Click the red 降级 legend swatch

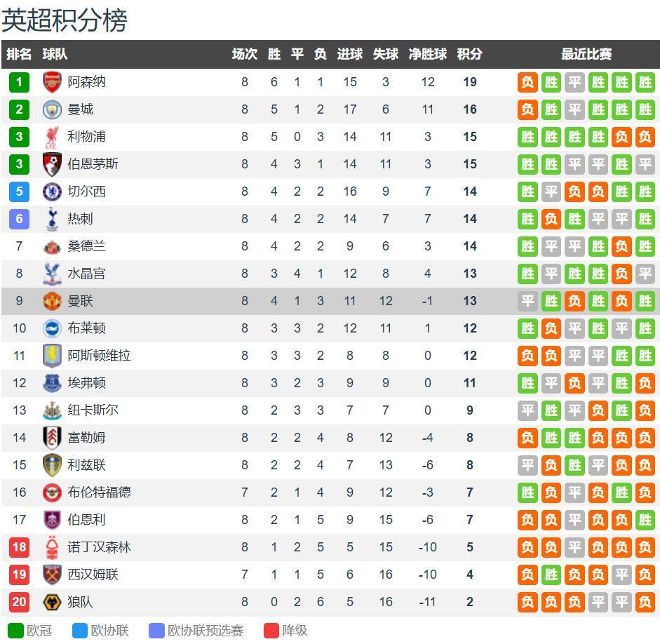(x=271, y=630)
